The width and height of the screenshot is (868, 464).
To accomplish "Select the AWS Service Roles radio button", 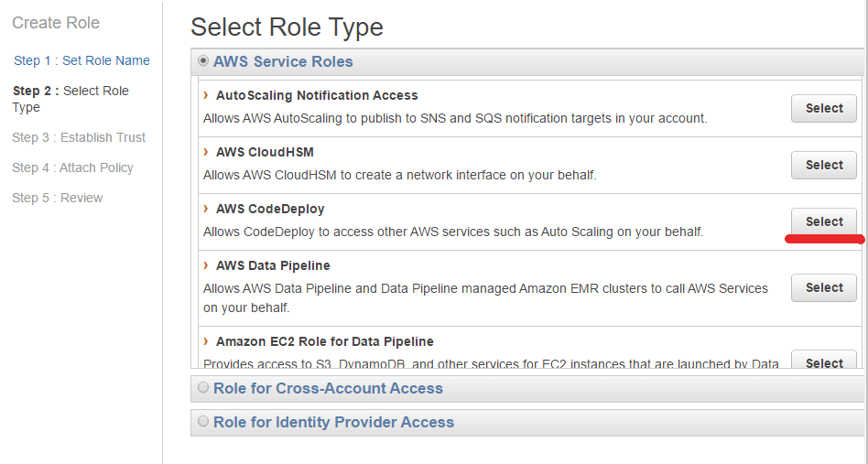I will pos(203,60).
